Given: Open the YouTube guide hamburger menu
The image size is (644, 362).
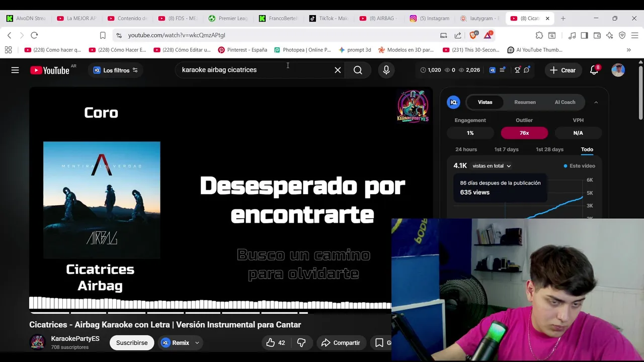Looking at the screenshot, I should click(15, 70).
